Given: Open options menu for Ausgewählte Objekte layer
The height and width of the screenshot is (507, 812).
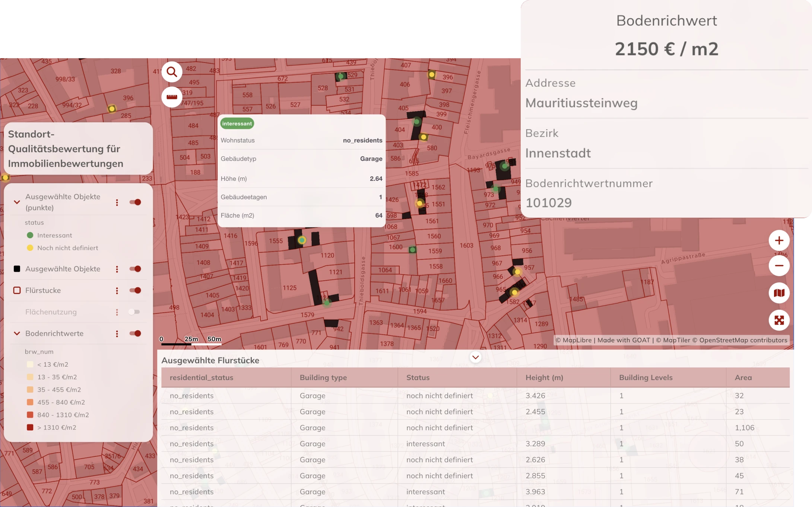Looking at the screenshot, I should pos(117,269).
